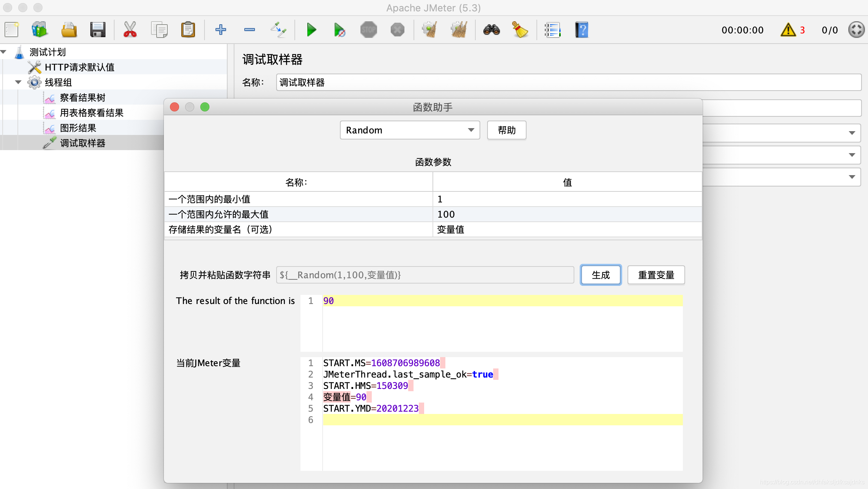
Task: Click the Search binoculars icon
Action: [491, 30]
